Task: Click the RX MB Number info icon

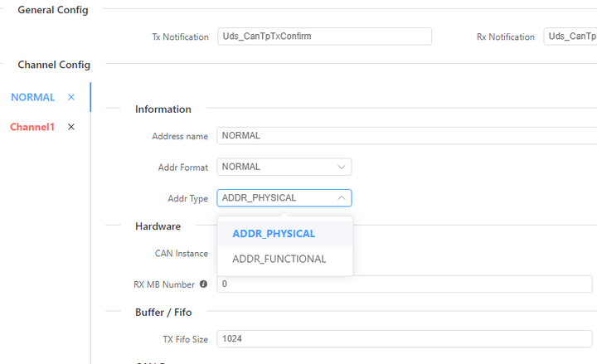Action: pos(203,284)
